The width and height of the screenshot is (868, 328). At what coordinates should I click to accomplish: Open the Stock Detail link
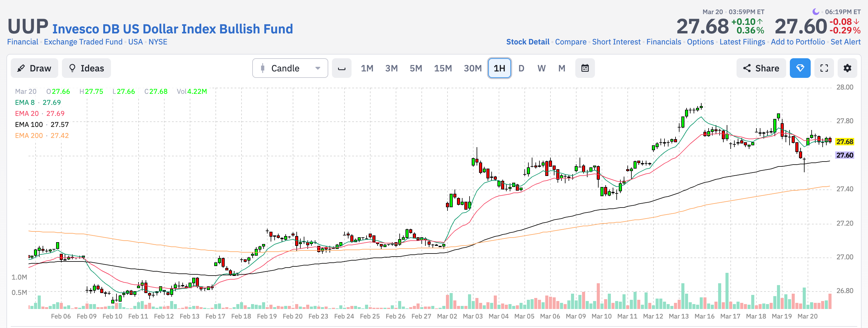[x=528, y=42]
